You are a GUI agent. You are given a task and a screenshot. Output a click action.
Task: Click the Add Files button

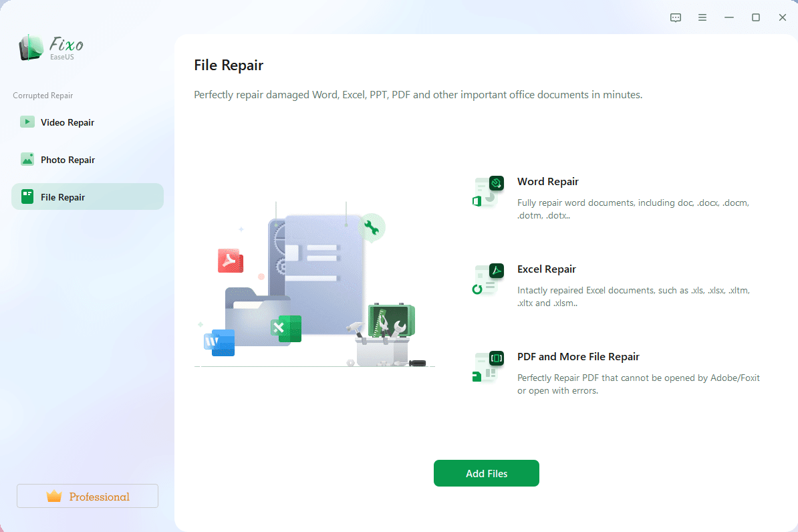pyautogui.click(x=486, y=473)
